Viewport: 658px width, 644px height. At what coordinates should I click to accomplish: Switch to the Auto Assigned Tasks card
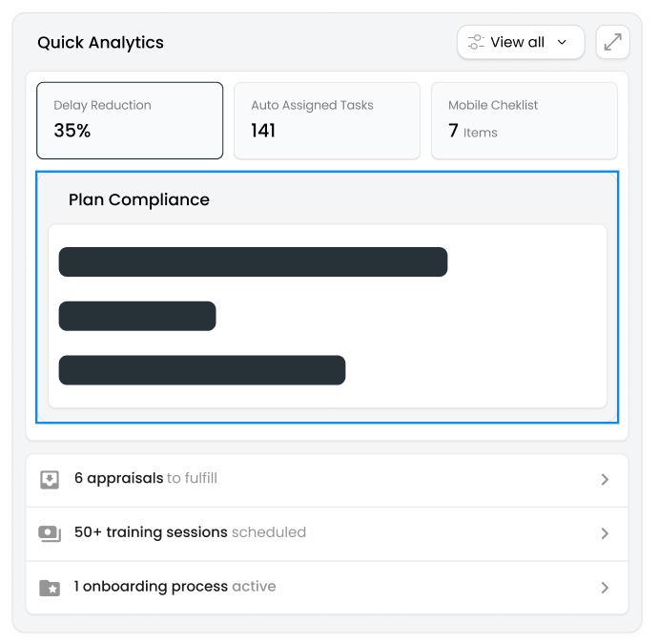click(x=326, y=120)
